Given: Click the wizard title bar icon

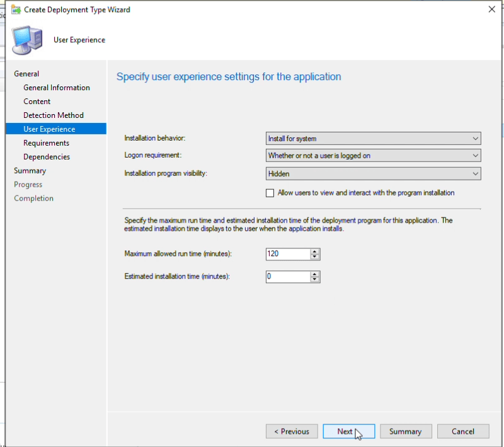Looking at the screenshot, I should (x=16, y=9).
